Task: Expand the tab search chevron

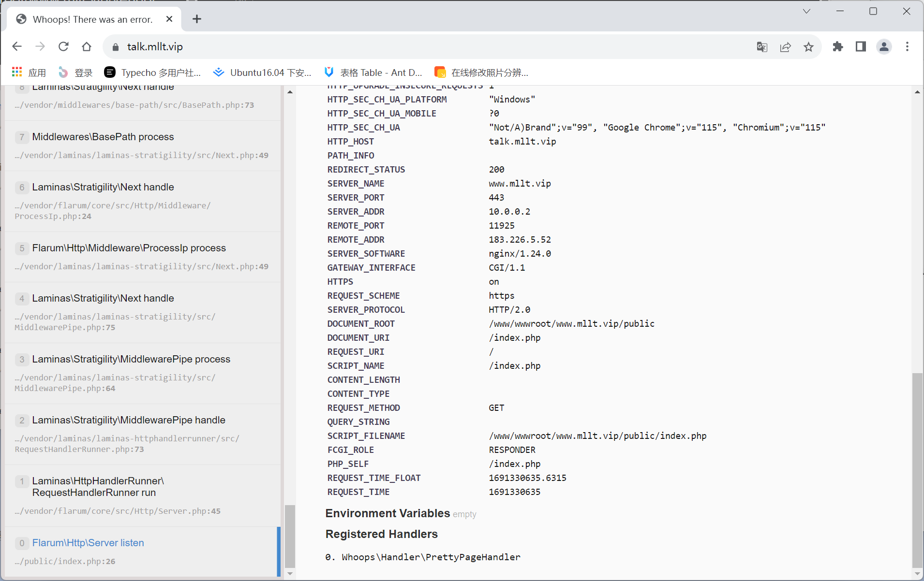Action: pos(806,11)
